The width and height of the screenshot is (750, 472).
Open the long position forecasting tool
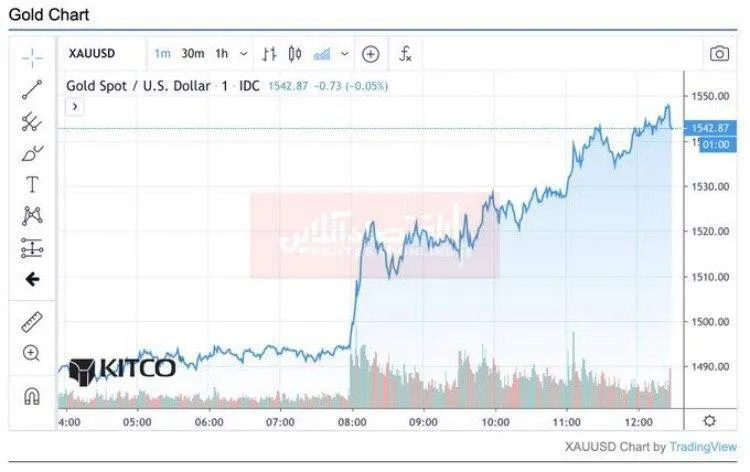tap(32, 248)
